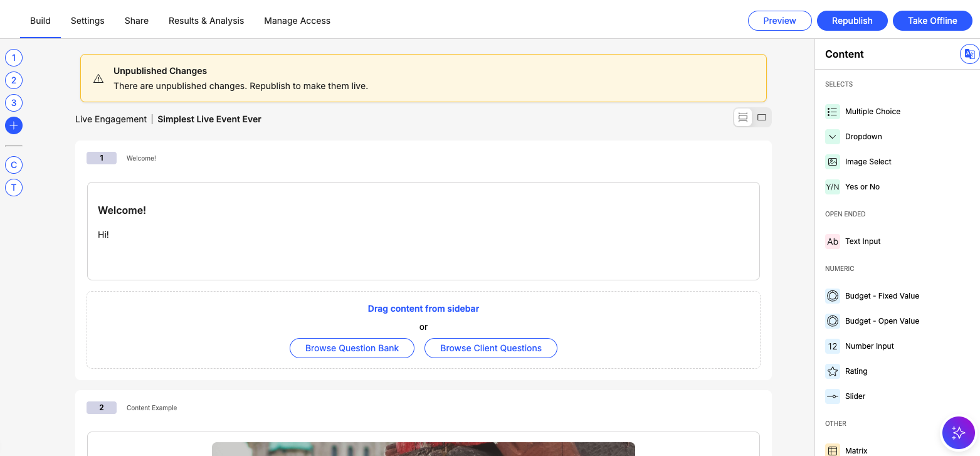This screenshot has height=456, width=980.
Task: Open the AI assistant sparkle button
Action: click(x=958, y=432)
